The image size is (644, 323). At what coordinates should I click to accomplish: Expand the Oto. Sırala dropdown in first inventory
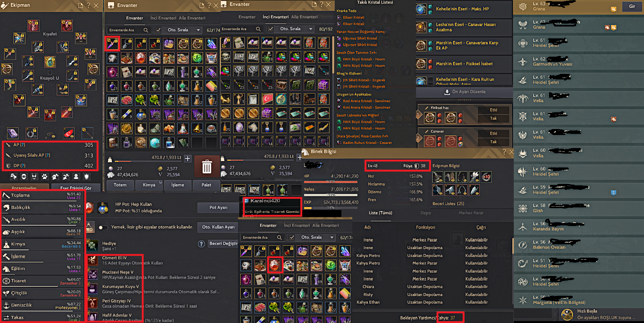click(198, 30)
